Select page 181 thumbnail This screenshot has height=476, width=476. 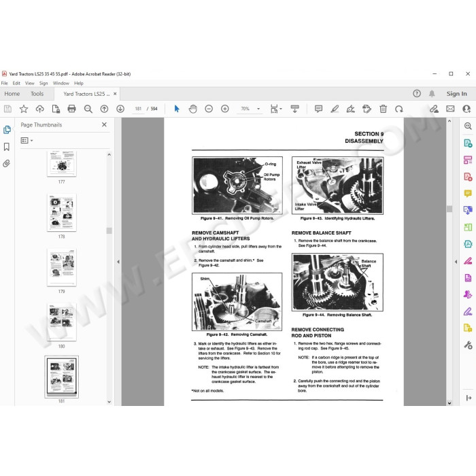62,377
